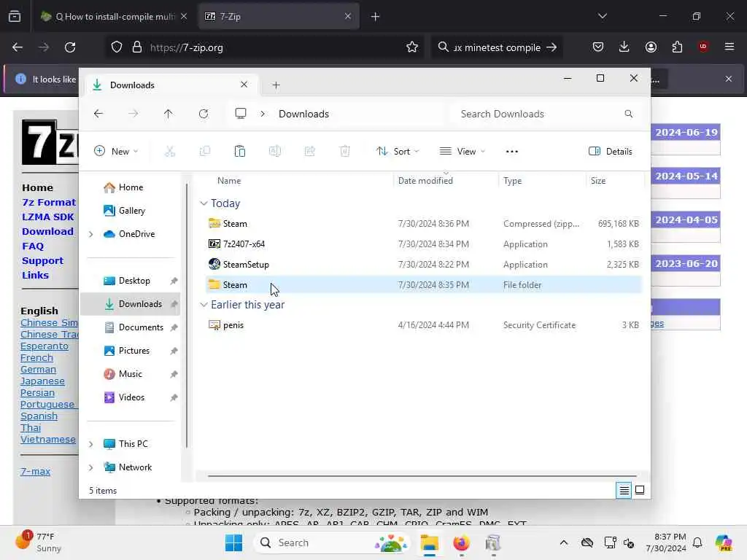747x560 pixels.
Task: Click the Copy icon in Explorer toolbar
Action: pos(205,152)
